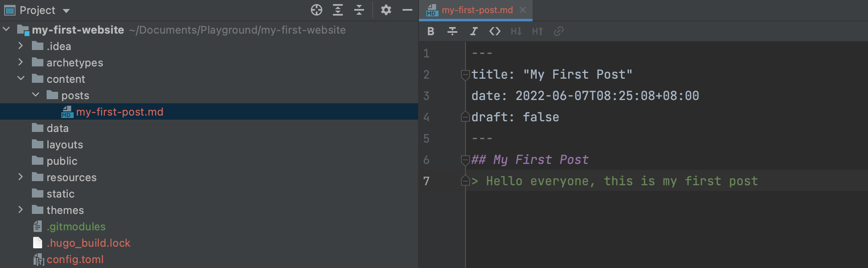
Task: Apply strikethrough formatting from editor toolbar
Action: [x=452, y=31]
